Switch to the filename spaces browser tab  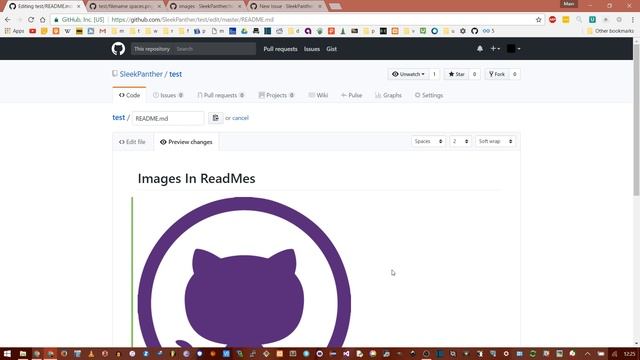point(126,6)
